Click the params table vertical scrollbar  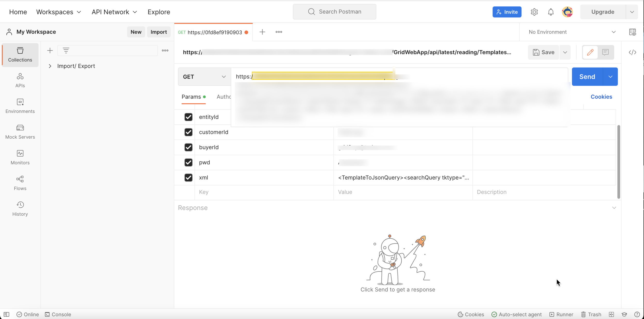pyautogui.click(x=618, y=162)
